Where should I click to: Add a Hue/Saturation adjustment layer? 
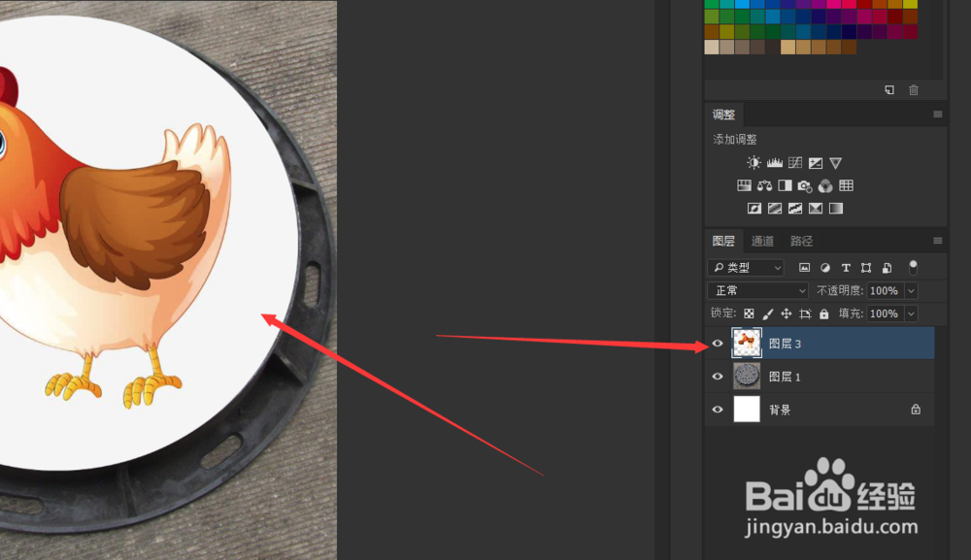pos(744,185)
